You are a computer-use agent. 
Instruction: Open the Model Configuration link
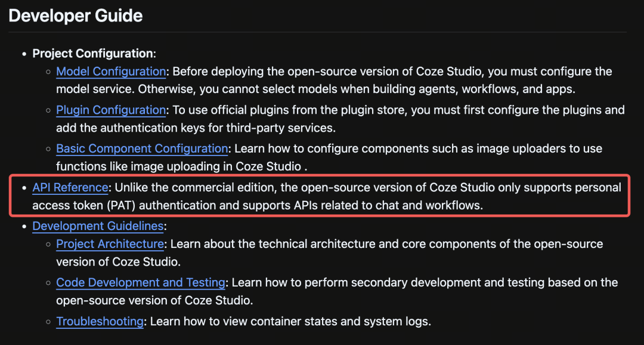point(111,72)
